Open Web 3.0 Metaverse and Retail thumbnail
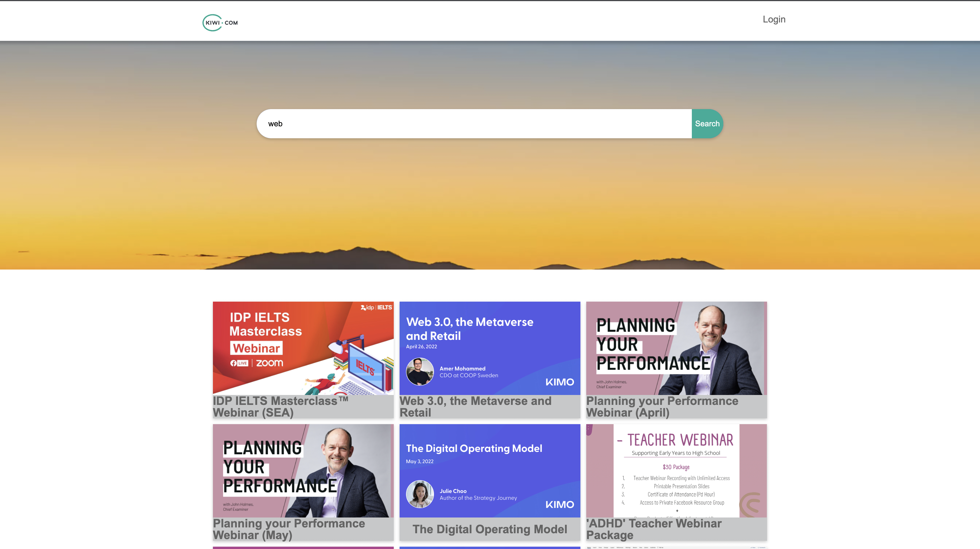 [490, 348]
